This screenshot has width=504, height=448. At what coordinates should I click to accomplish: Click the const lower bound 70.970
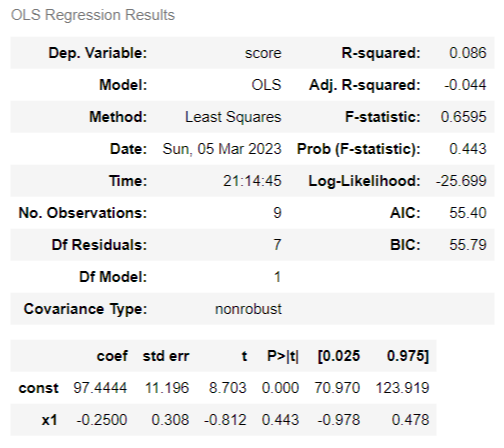(x=337, y=388)
